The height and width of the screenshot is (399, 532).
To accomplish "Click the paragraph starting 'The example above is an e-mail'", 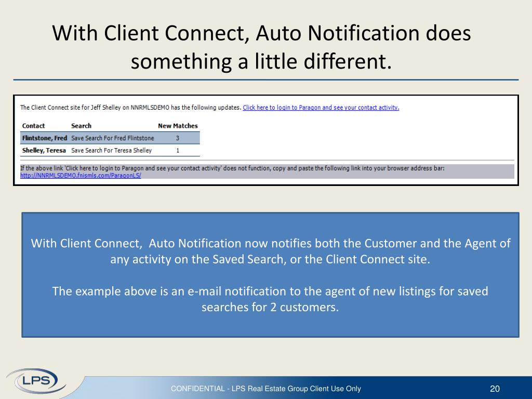I will [x=270, y=299].
